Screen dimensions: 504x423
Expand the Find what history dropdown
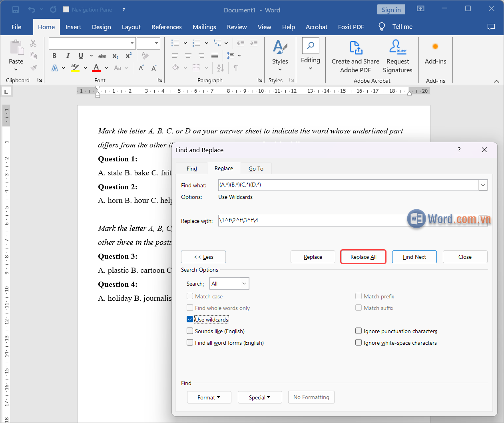483,185
